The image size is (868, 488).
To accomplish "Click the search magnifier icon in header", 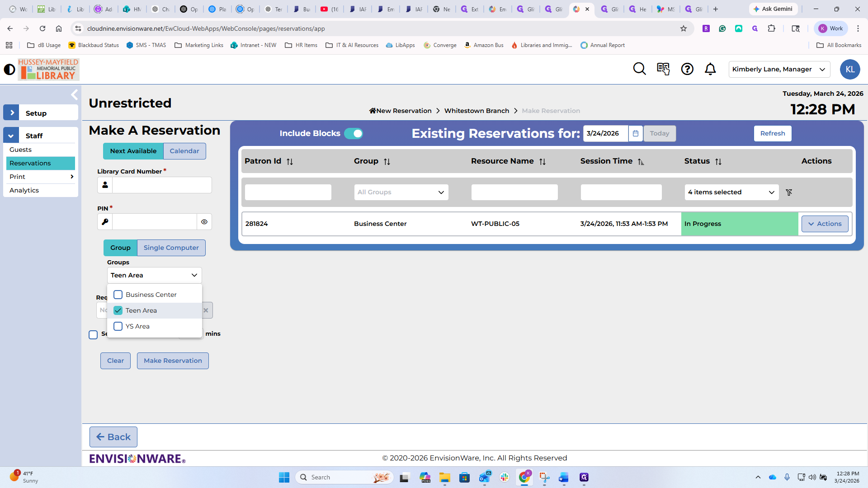I will click(639, 69).
